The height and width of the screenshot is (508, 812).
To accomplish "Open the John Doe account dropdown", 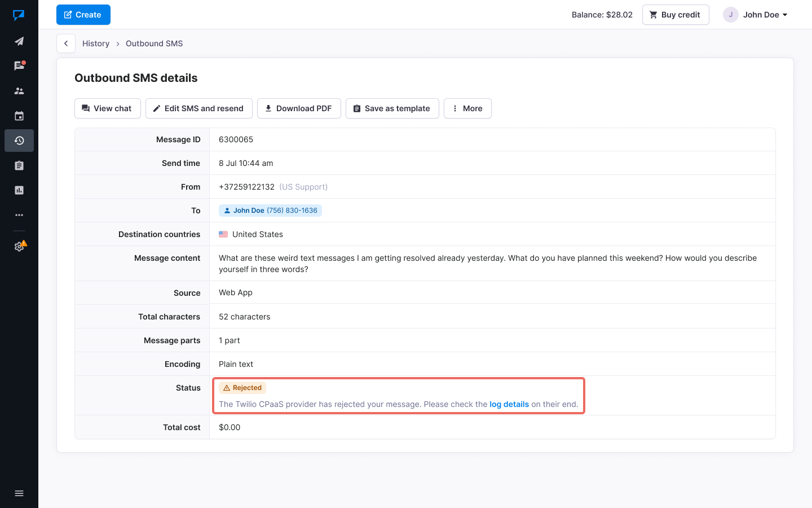I will click(x=756, y=15).
